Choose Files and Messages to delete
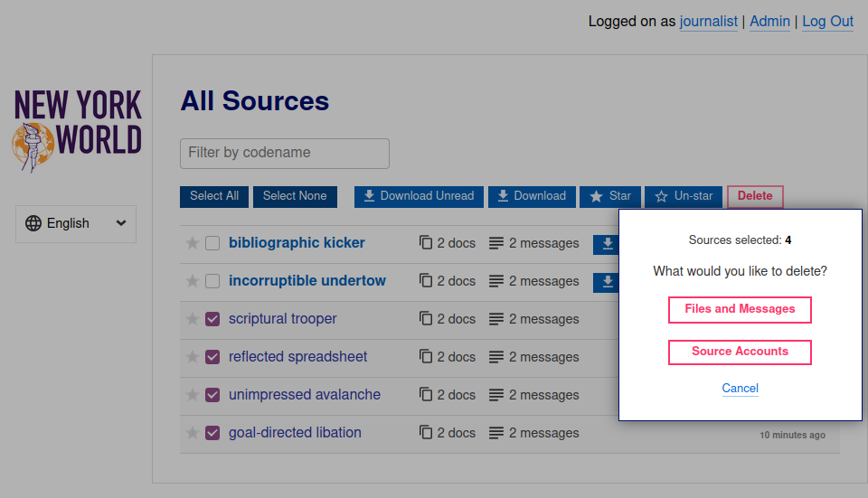This screenshot has width=868, height=498. 741,309
